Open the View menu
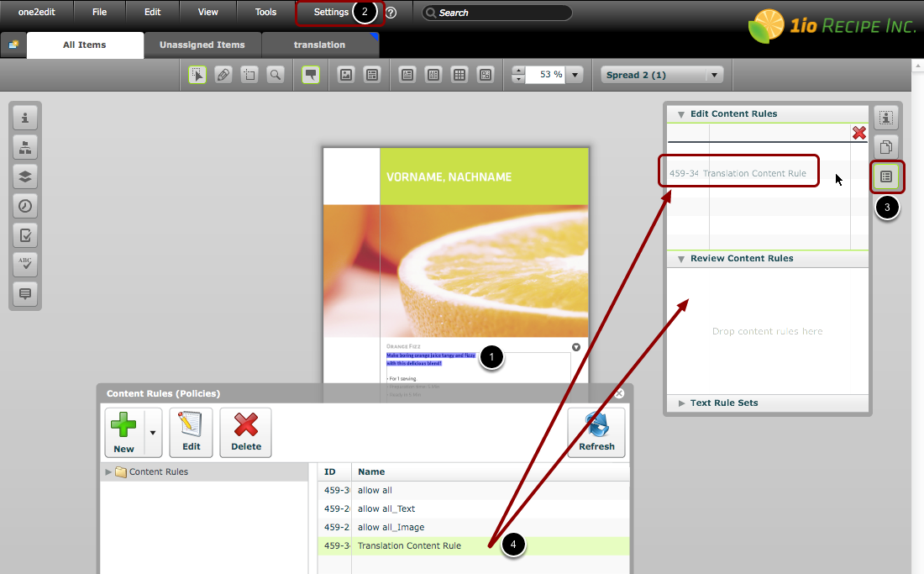The width and height of the screenshot is (924, 574). (208, 12)
